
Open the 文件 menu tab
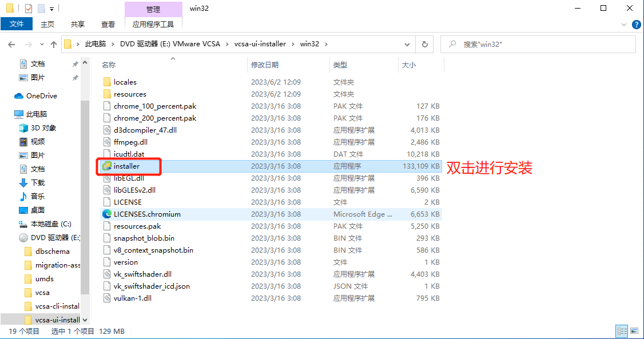[17, 24]
